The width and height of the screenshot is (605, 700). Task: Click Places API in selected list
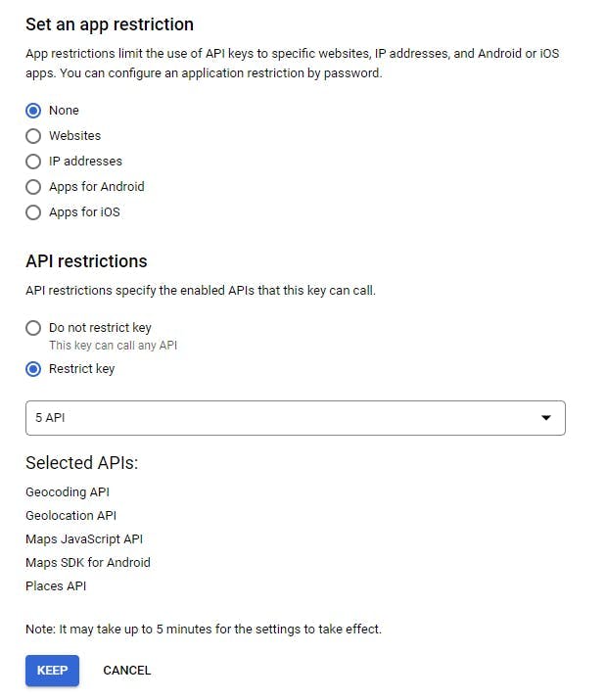click(x=56, y=586)
